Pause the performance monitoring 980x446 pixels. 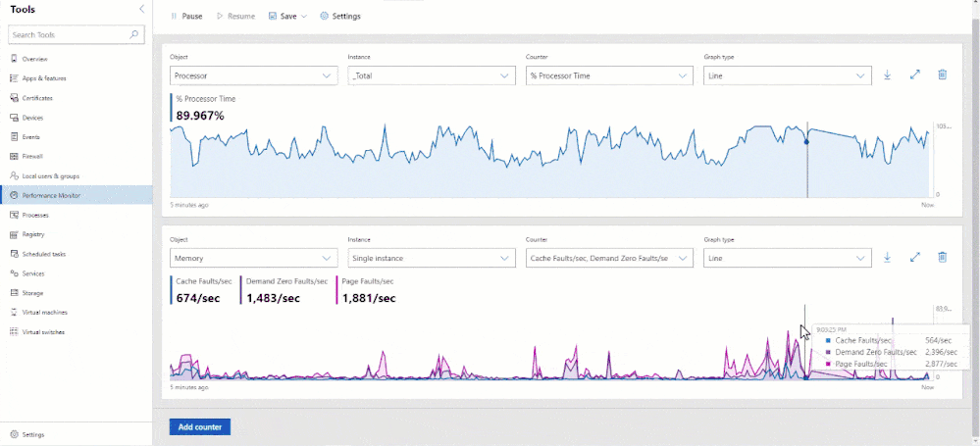pyautogui.click(x=185, y=17)
